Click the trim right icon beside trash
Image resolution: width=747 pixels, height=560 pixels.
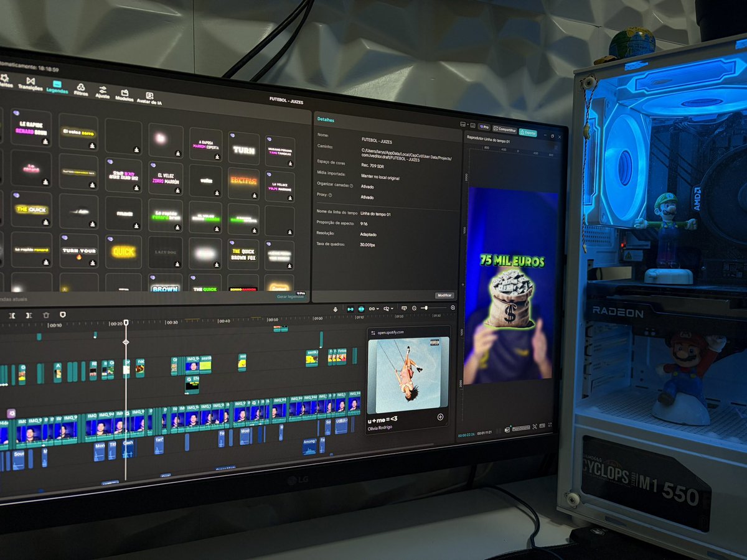click(x=29, y=316)
